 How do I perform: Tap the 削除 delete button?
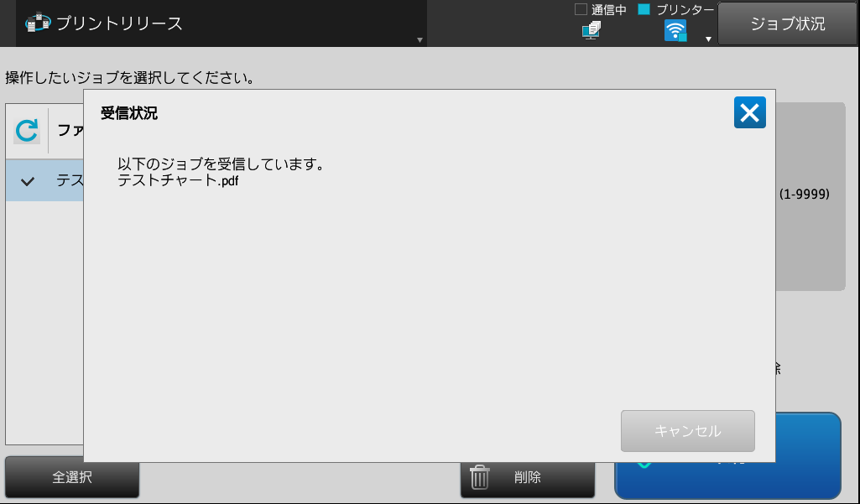(x=528, y=480)
